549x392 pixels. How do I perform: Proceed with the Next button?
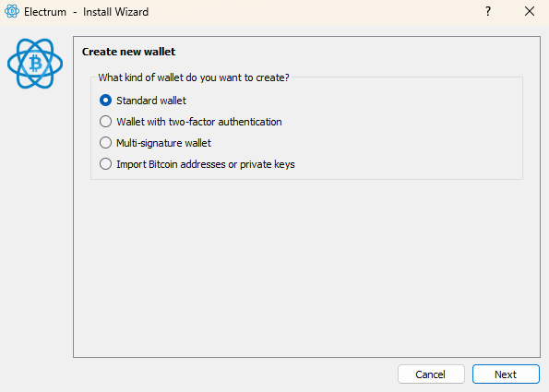tap(506, 374)
